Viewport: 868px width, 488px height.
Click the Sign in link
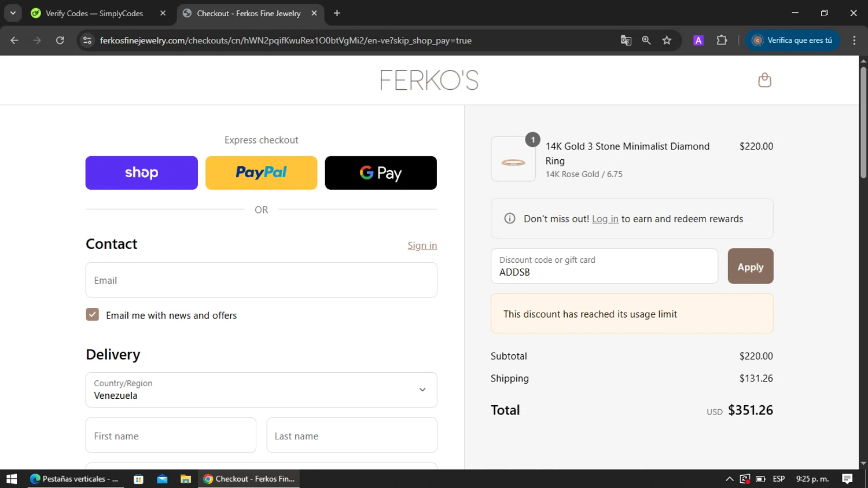pos(422,245)
